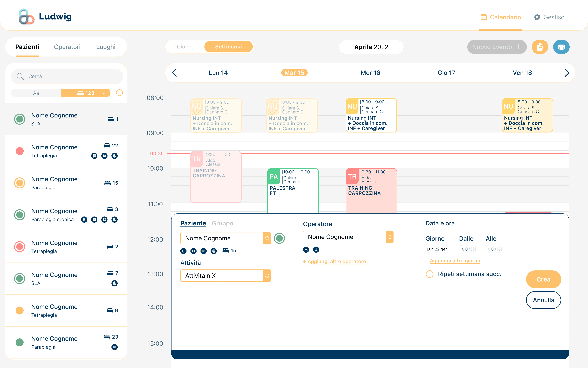Image resolution: width=588 pixels, height=368 pixels.
Task: Select highlighted day Mar 15
Action: 294,73
